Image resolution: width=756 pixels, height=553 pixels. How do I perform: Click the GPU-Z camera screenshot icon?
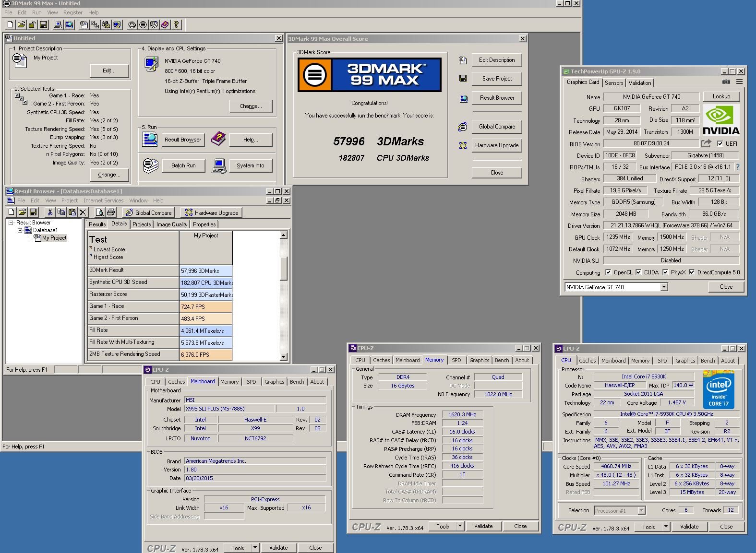coord(726,82)
